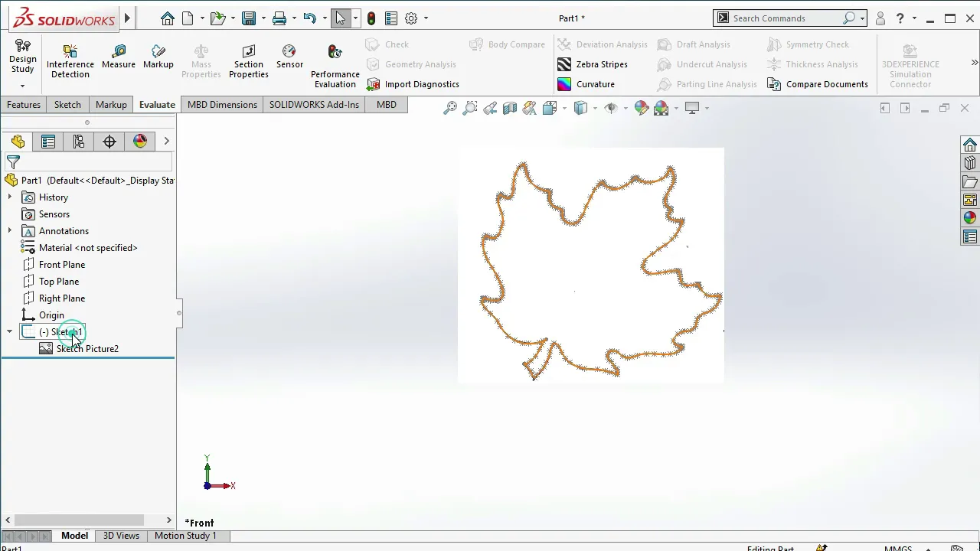Open the Select tool dropdown arrow
Screen dimensions: 980x551
[355, 18]
